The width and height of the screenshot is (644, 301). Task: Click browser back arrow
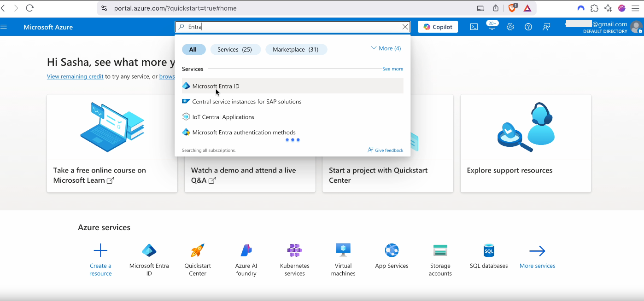[x=3, y=8]
